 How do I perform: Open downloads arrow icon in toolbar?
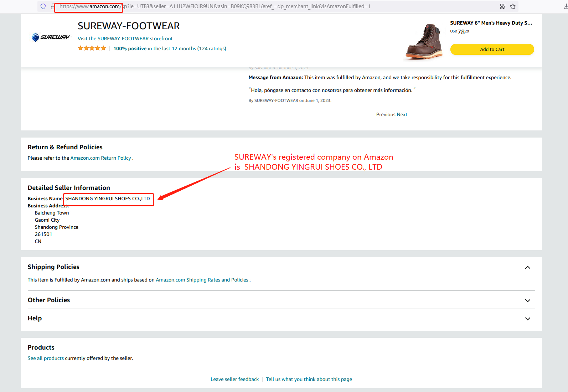coord(565,6)
